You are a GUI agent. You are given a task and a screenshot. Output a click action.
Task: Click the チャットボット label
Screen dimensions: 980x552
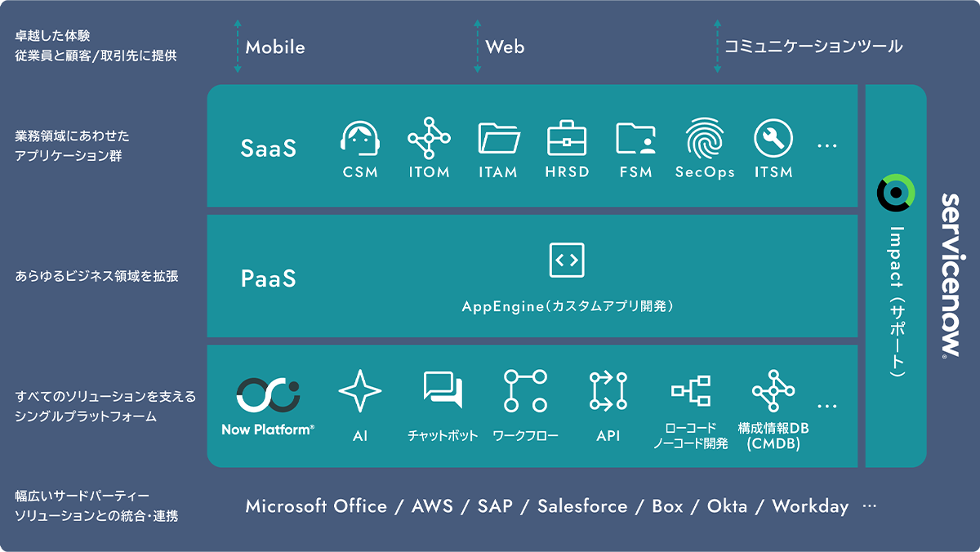[x=443, y=436]
